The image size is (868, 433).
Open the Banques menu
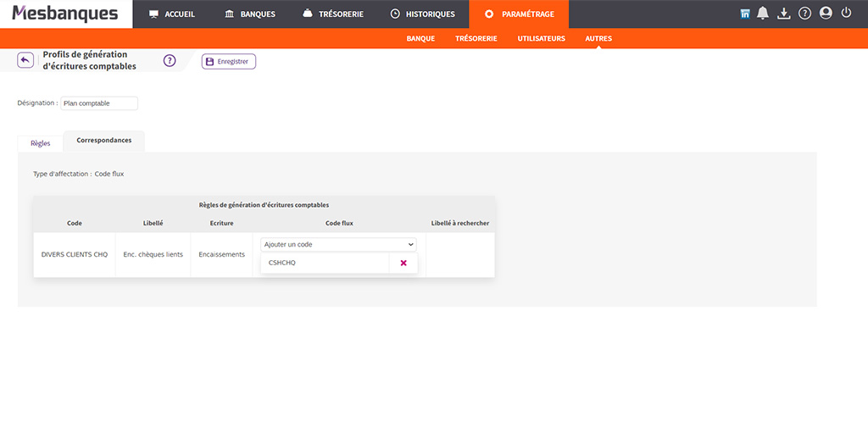click(x=250, y=14)
